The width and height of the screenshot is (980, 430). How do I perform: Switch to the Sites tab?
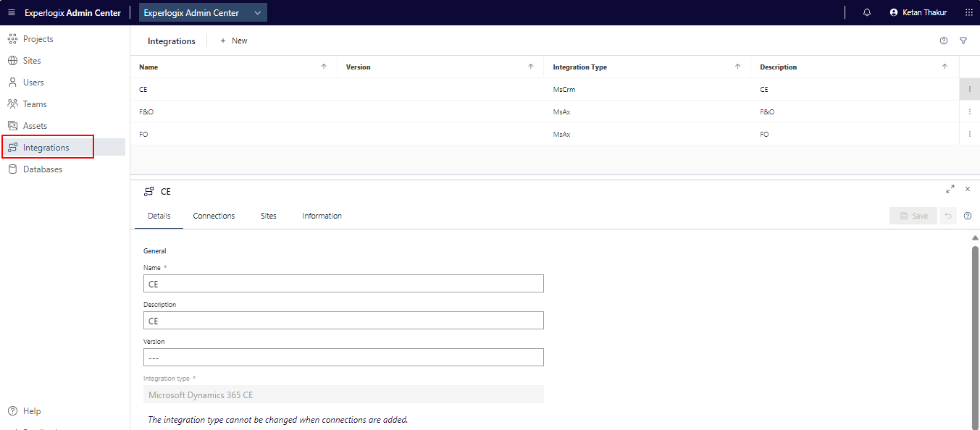point(269,216)
